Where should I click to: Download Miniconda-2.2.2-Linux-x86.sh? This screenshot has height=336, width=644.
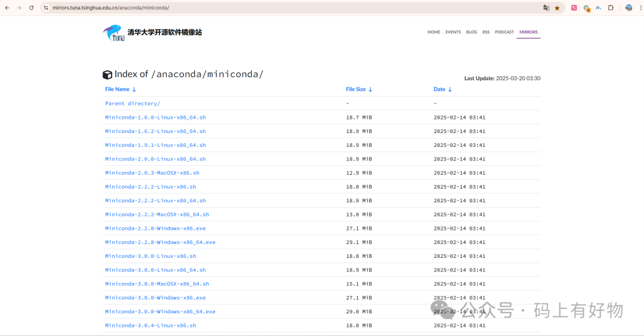pos(150,187)
